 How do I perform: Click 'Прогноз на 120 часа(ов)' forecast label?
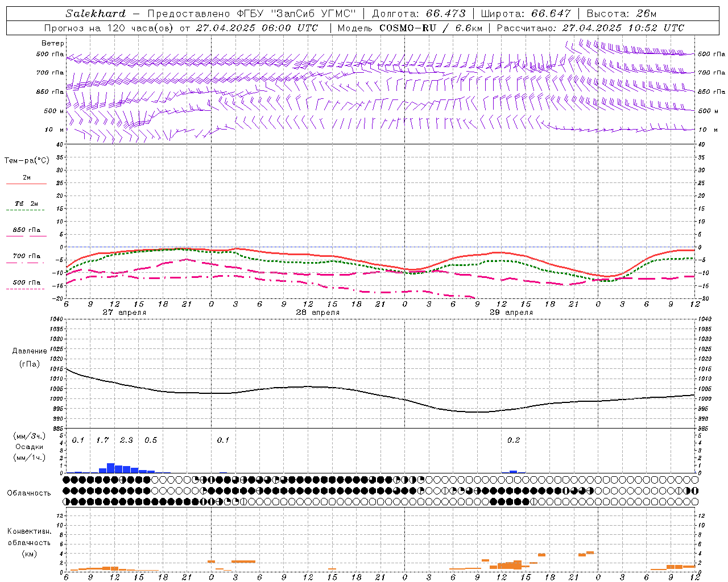[110, 28]
